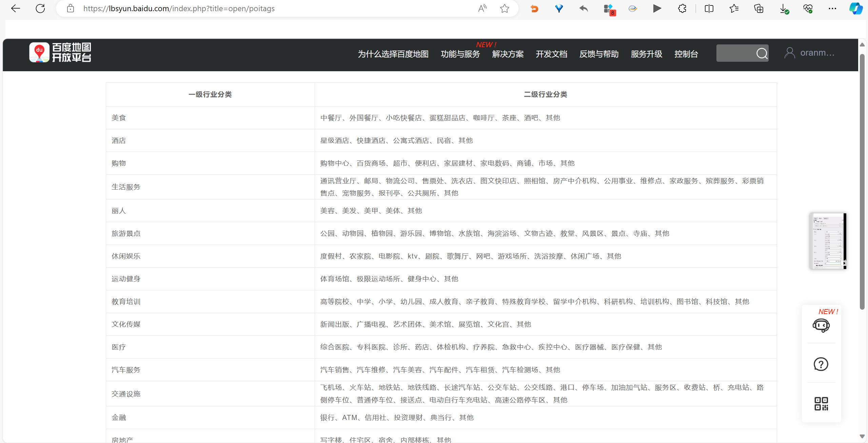This screenshot has height=443, width=868.
Task: Open browser extensions puzzle icon
Action: (682, 8)
